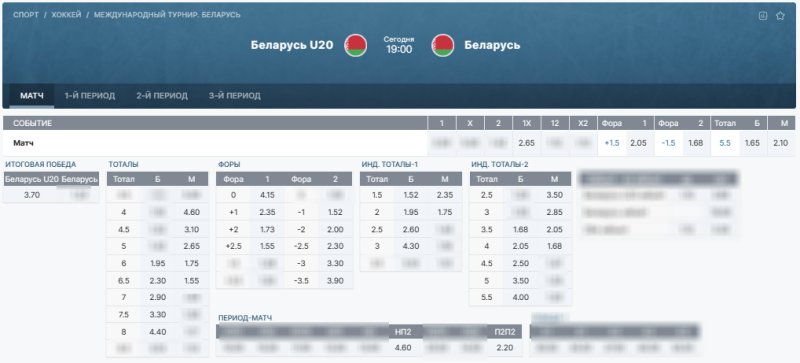Select Форы +2 handicap odds 1.73
Screen dimensions: 800x363
[x=267, y=229]
